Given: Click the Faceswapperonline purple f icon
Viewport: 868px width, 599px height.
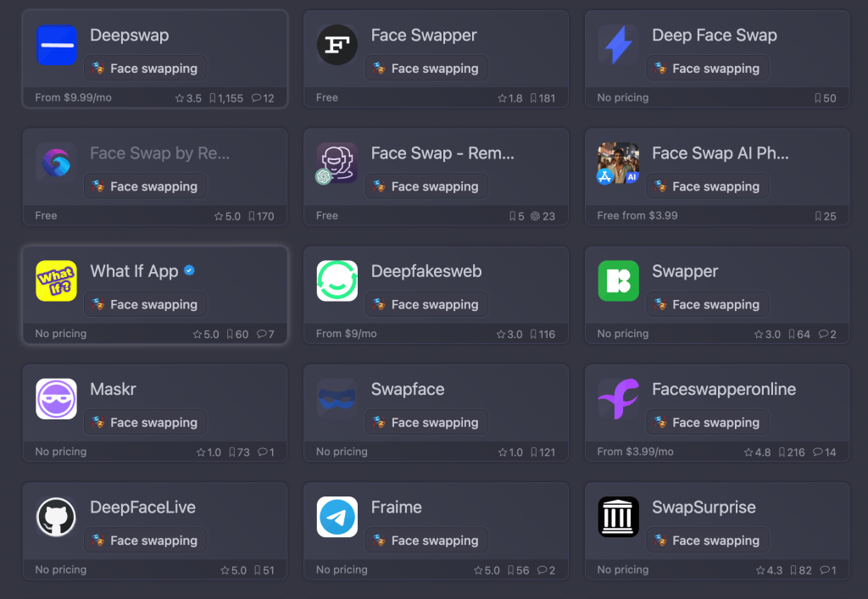Looking at the screenshot, I should coord(618,399).
